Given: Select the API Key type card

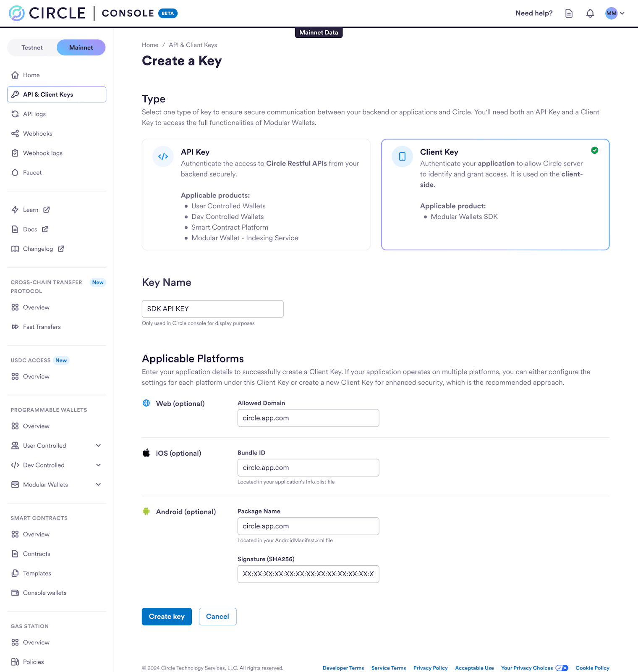Looking at the screenshot, I should [256, 194].
